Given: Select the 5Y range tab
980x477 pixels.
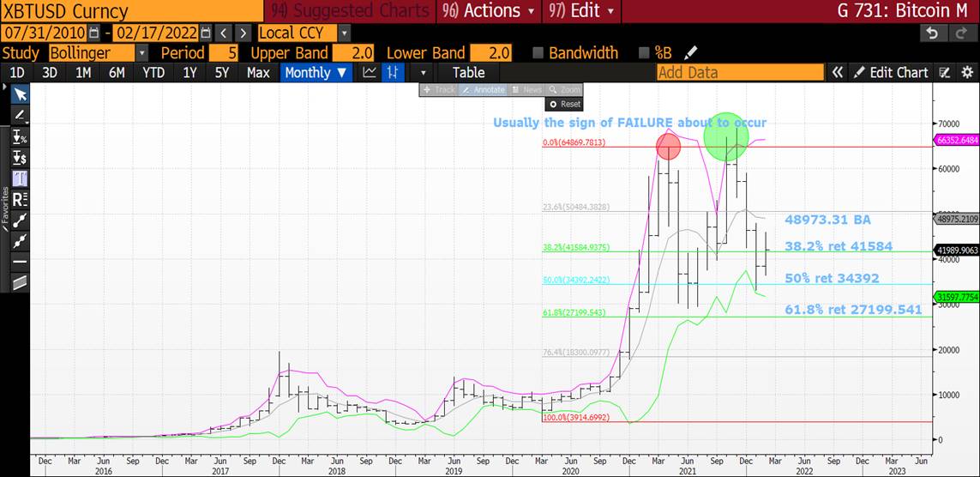Looking at the screenshot, I should click(x=222, y=73).
